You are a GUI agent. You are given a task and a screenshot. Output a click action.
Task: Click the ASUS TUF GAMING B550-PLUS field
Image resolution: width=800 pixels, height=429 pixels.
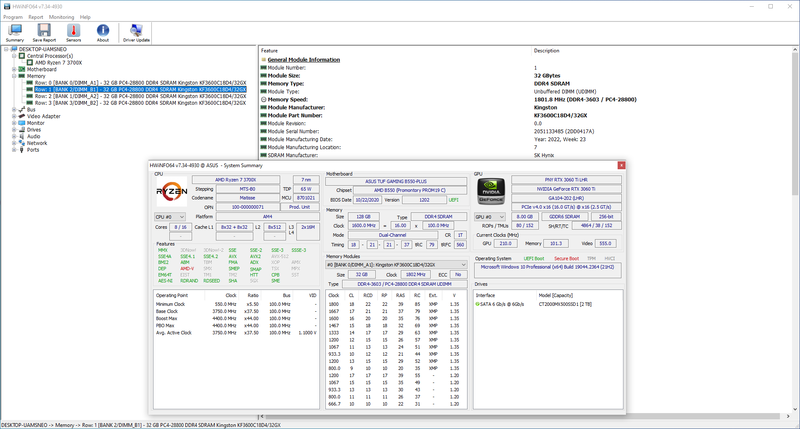tap(396, 181)
